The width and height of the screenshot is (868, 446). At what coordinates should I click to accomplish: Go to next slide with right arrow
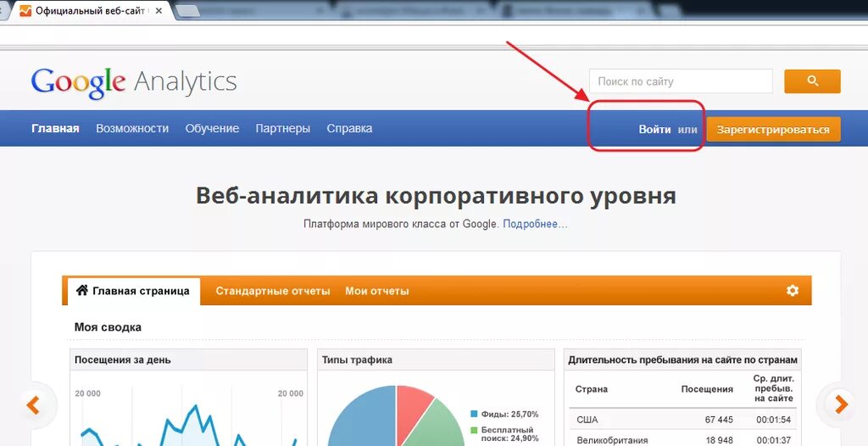tap(841, 404)
